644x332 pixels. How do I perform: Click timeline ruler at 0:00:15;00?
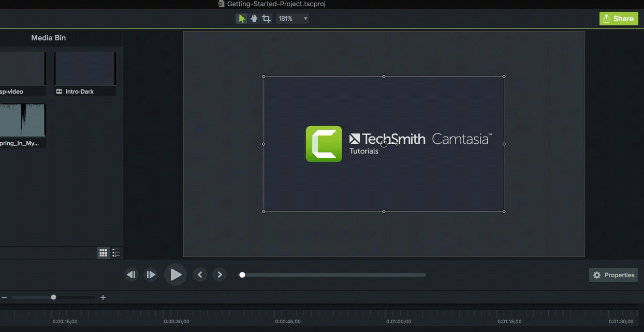[x=65, y=321]
